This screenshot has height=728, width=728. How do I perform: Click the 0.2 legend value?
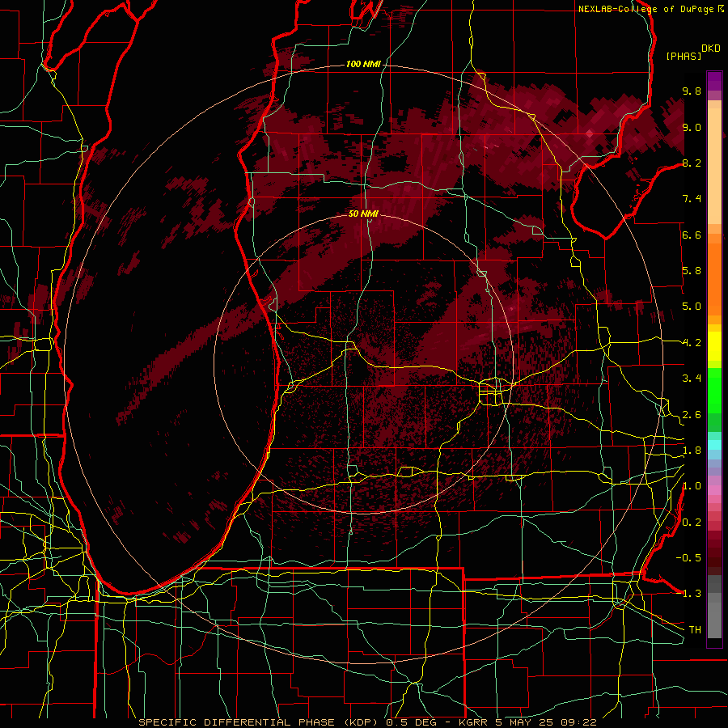(x=692, y=523)
